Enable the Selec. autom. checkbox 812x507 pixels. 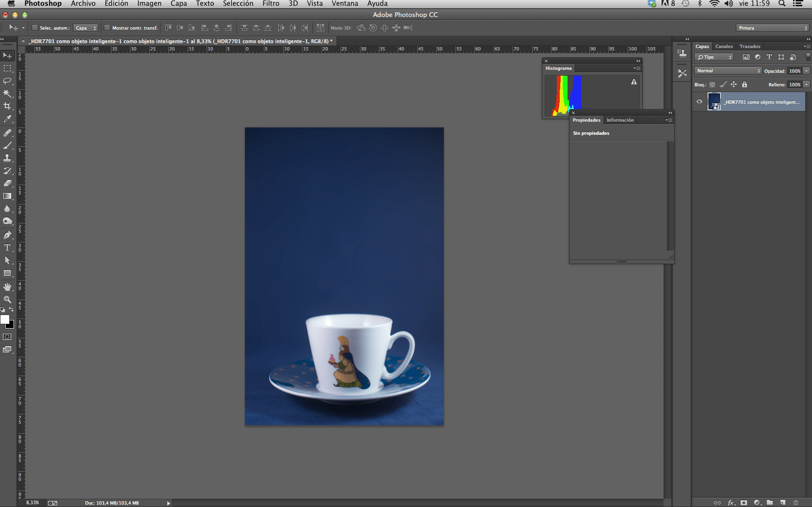pos(35,28)
